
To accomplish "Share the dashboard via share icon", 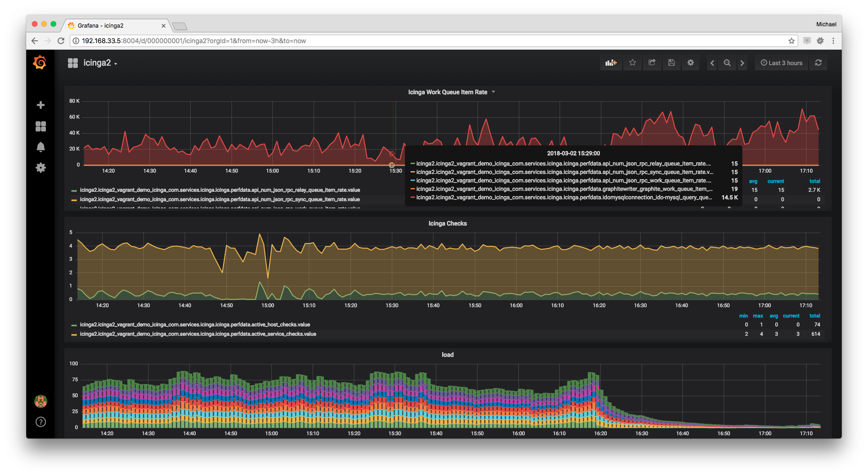I will pos(652,63).
